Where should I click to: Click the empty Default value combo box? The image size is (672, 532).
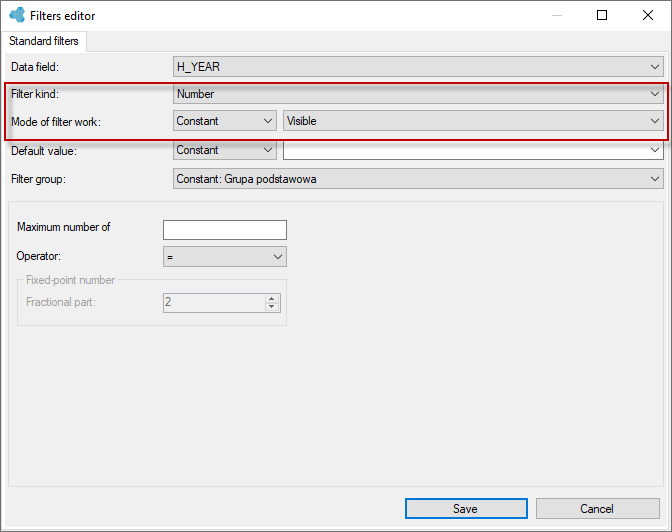point(473,150)
